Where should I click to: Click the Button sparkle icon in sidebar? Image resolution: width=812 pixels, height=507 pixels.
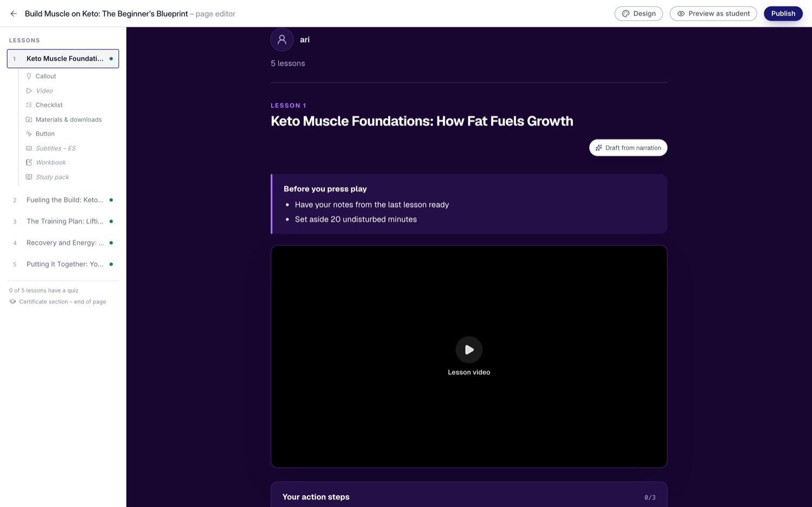[29, 134]
